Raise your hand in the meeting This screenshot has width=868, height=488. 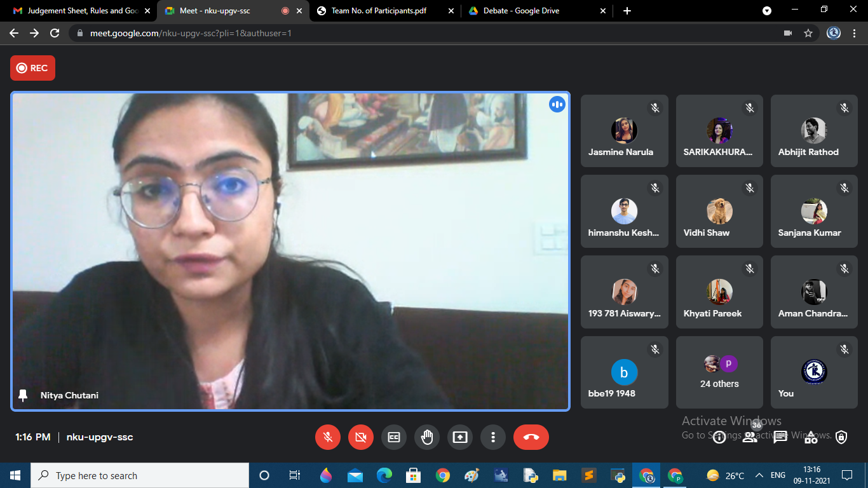click(x=427, y=437)
